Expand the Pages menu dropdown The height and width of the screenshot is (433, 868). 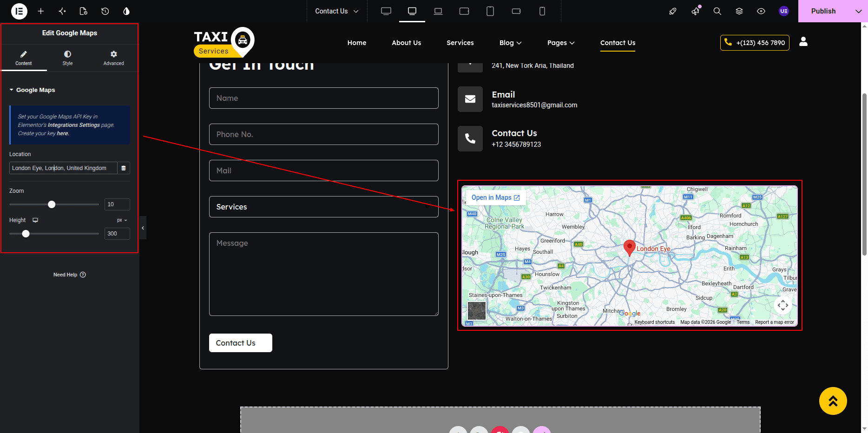point(561,43)
